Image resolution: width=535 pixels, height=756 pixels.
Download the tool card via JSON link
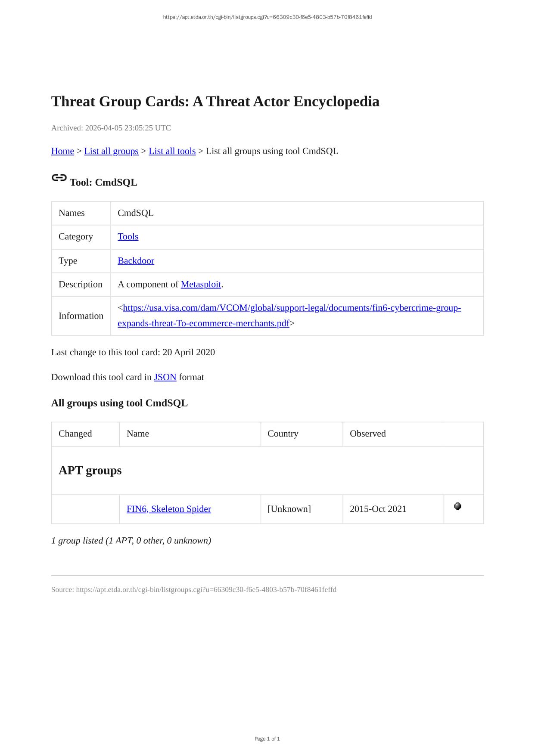[165, 377]
